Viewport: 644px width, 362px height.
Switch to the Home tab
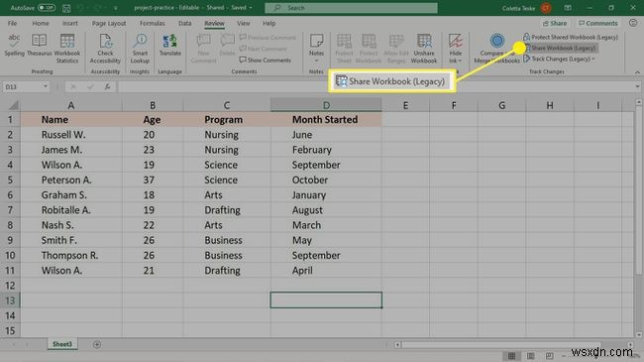(x=41, y=24)
